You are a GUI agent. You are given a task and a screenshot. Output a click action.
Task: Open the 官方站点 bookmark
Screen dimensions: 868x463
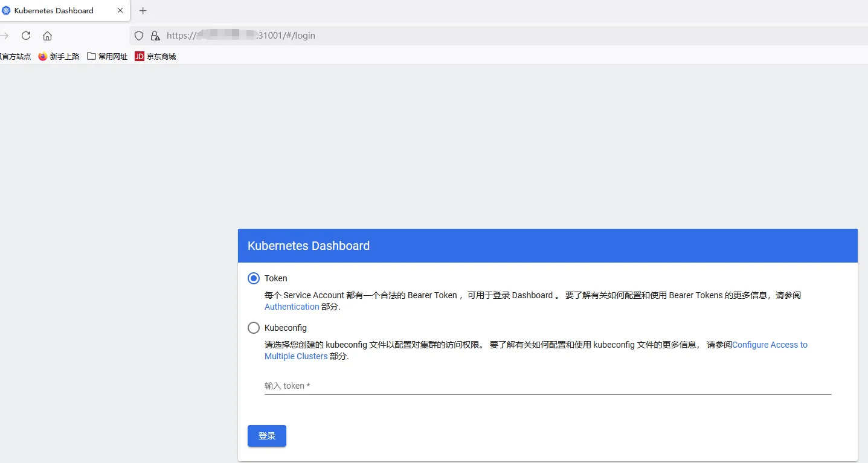pos(16,56)
